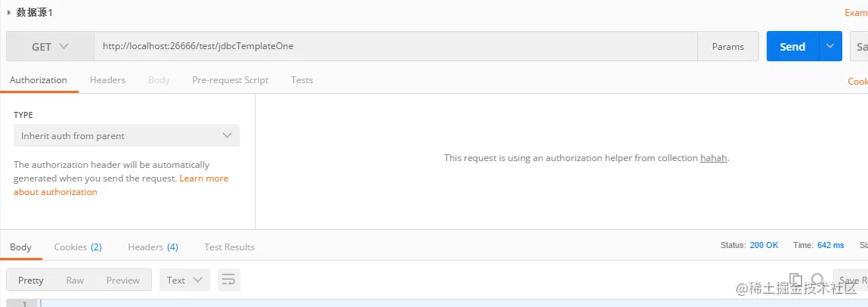Click the copy response icon
This screenshot has height=307, width=868.
[795, 280]
